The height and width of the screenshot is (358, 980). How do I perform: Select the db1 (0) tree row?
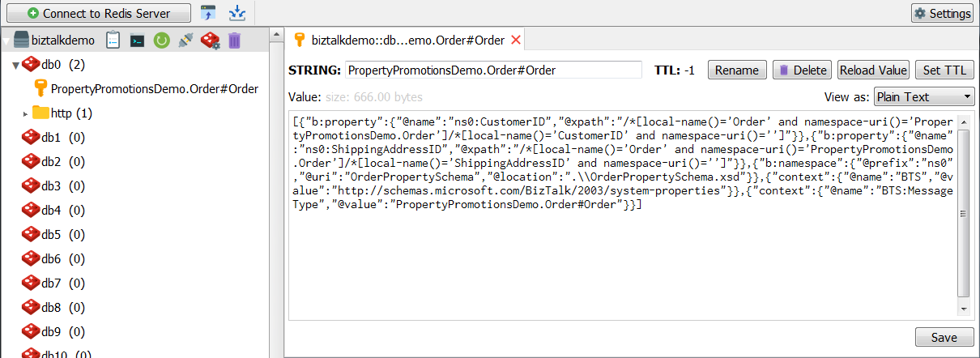tap(53, 137)
